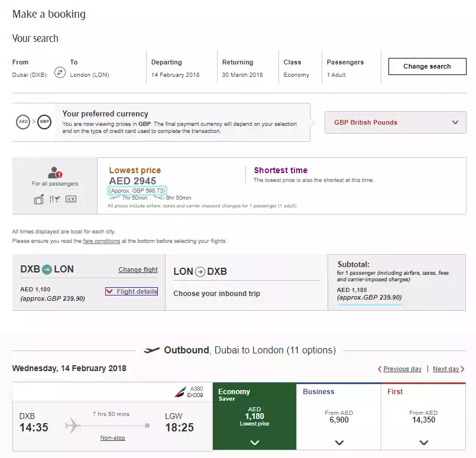The height and width of the screenshot is (458, 476).
Task: Expand the First class fare chevron
Action: [x=423, y=442]
